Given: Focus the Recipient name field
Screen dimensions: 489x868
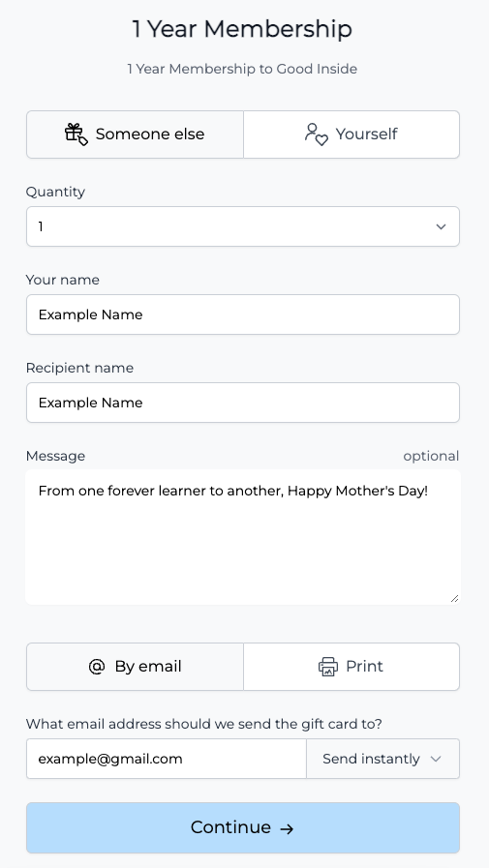Looking at the screenshot, I should [x=242, y=403].
